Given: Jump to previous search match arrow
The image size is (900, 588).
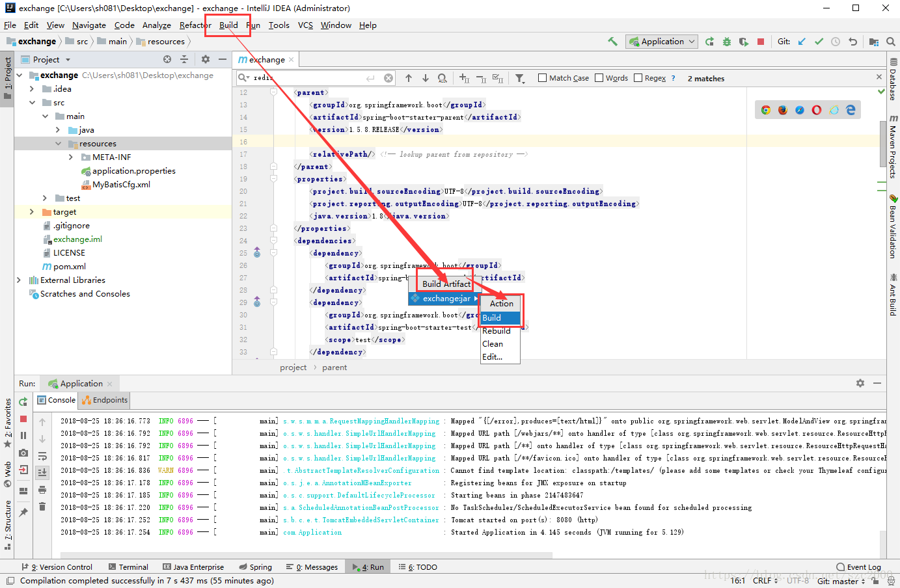Looking at the screenshot, I should (x=409, y=78).
